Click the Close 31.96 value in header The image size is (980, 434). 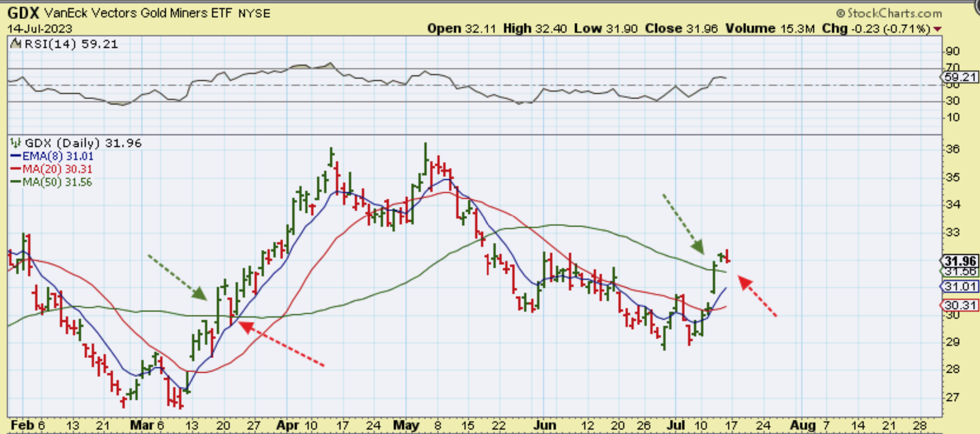[x=681, y=29]
